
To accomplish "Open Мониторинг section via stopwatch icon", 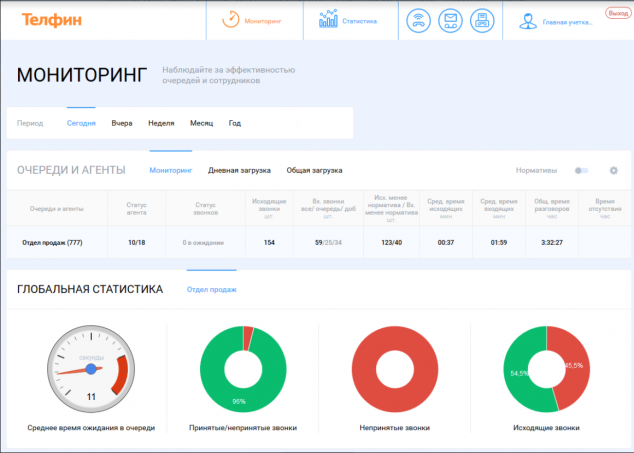I will pos(231,19).
